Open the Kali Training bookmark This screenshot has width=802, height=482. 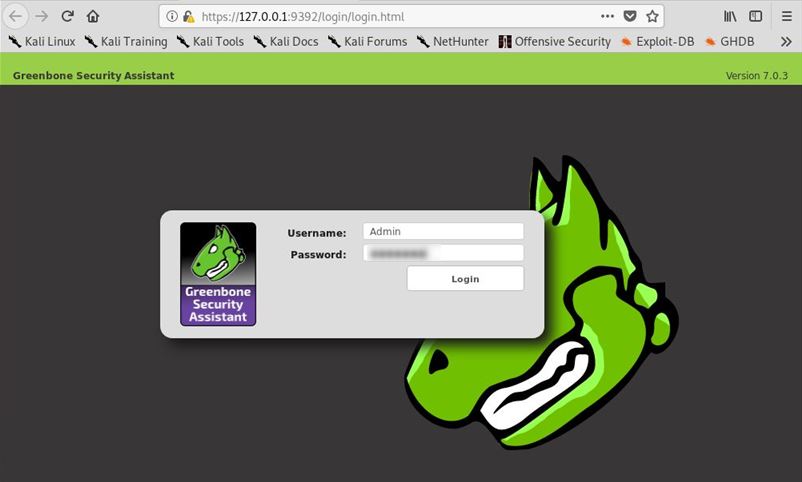click(x=126, y=41)
